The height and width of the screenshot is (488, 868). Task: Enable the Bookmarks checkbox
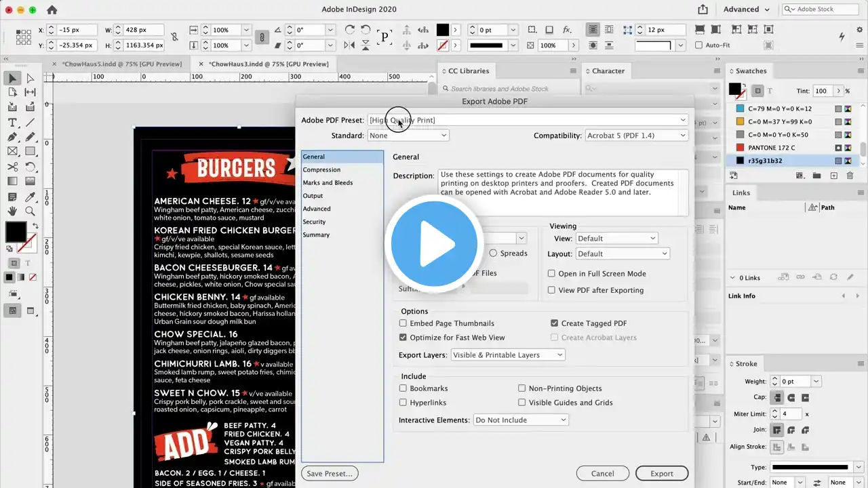403,388
